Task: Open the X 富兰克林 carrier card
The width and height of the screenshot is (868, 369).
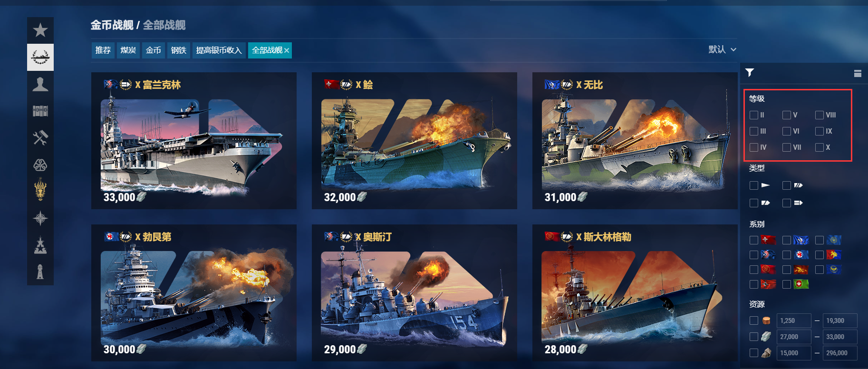Action: (194, 141)
